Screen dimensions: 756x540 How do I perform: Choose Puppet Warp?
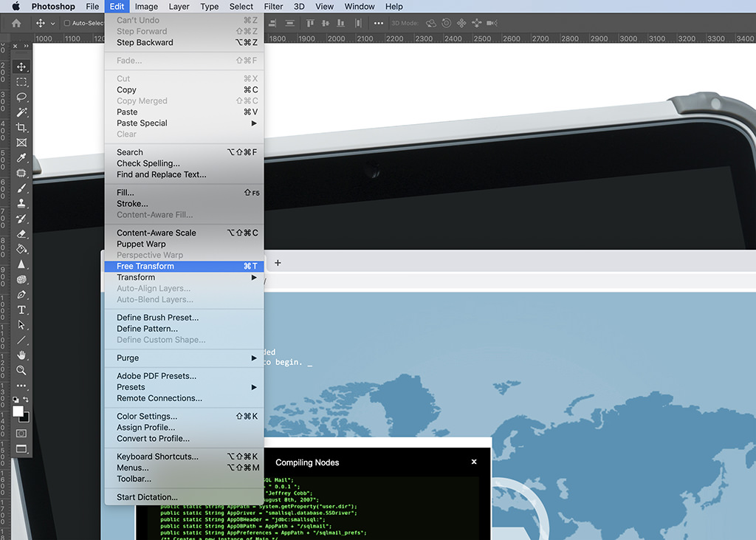[x=184, y=245]
